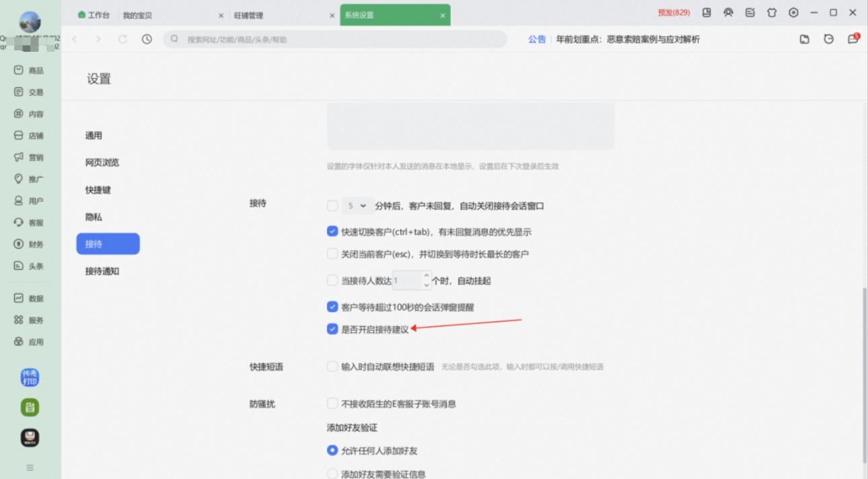The height and width of the screenshot is (479, 868).
Task: Open the book-panel icon in title bar
Action: [707, 13]
